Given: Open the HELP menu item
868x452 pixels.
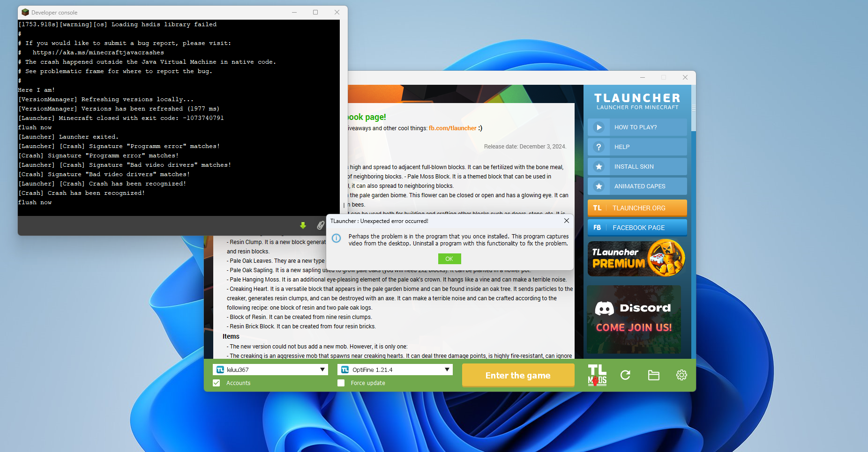Looking at the screenshot, I should pyautogui.click(x=637, y=147).
